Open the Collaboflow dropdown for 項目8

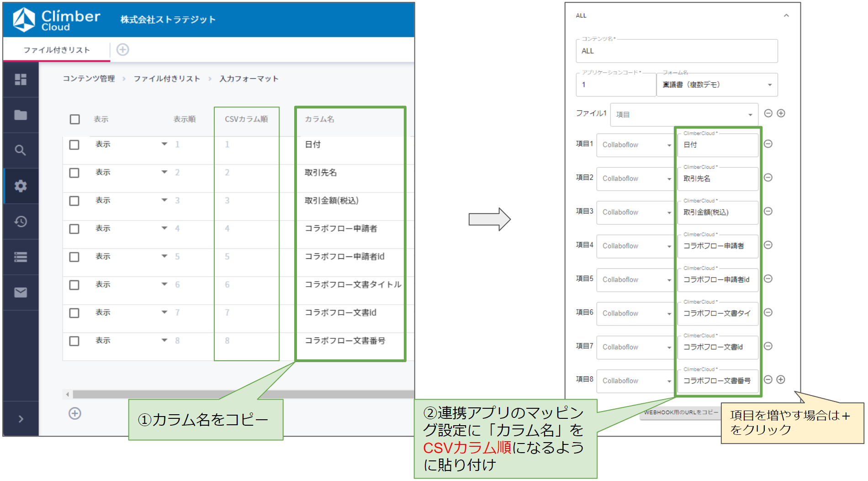636,381
